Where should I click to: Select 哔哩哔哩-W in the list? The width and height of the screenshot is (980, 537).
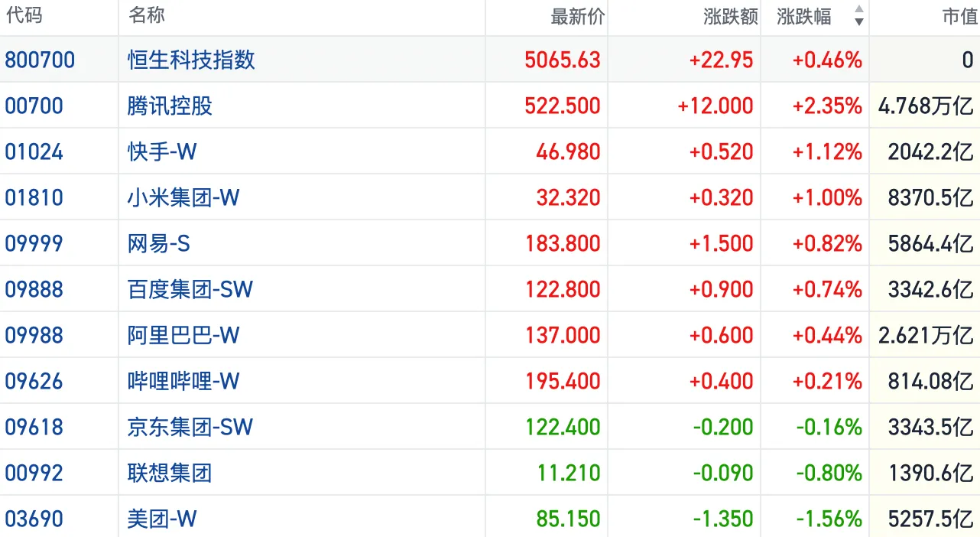click(183, 381)
